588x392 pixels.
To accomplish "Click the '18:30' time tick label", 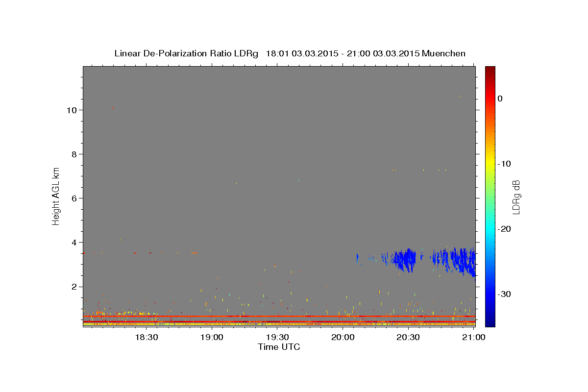I will coord(146,337).
